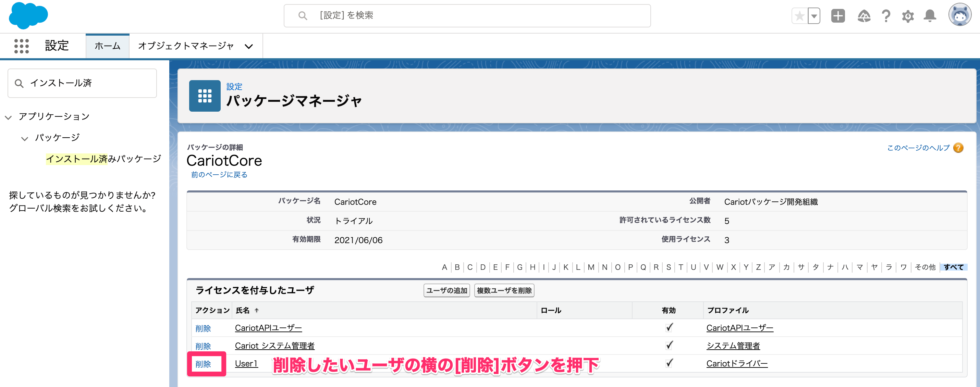Open the setup gear icon
Viewport: 980px width, 387px height.
[908, 16]
